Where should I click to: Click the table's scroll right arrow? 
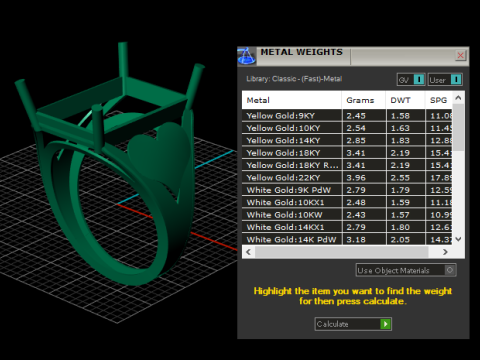point(445,252)
